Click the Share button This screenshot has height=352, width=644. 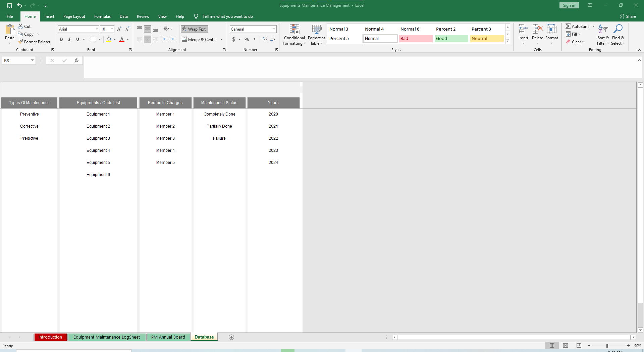tap(628, 16)
